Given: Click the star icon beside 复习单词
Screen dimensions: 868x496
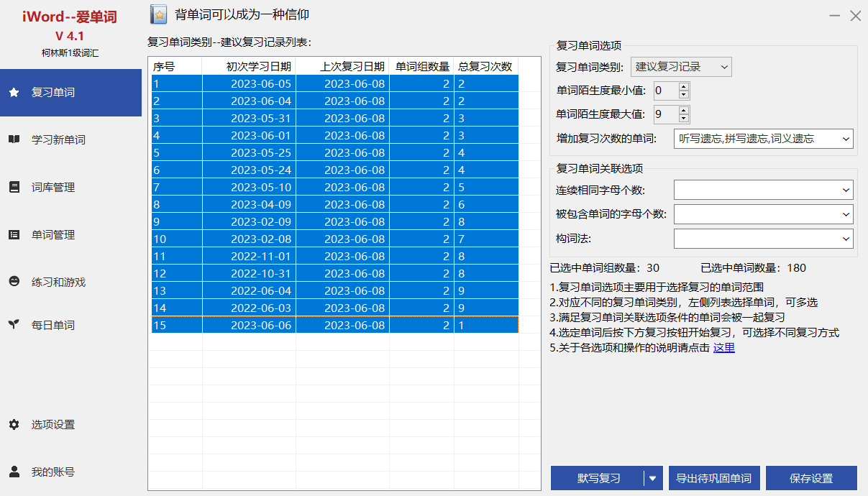Looking at the screenshot, I should [x=14, y=93].
